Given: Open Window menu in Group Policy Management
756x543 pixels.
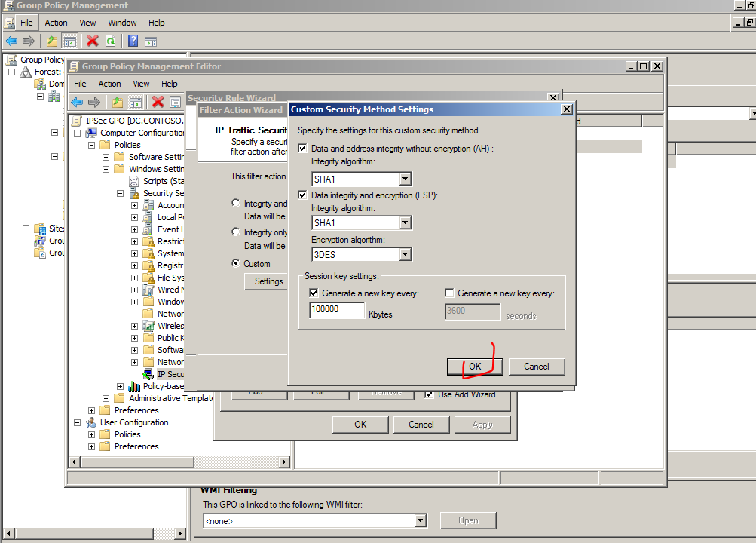Looking at the screenshot, I should (x=122, y=23).
